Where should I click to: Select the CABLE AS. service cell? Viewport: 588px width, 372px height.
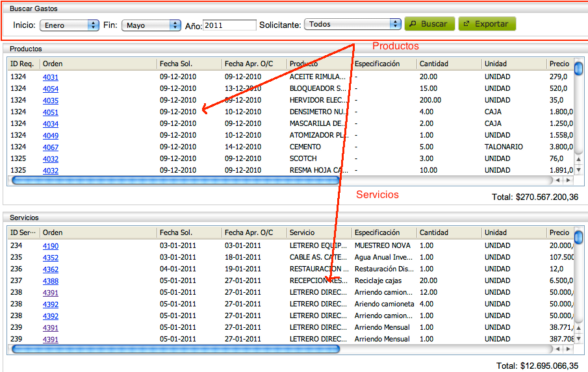coord(318,257)
